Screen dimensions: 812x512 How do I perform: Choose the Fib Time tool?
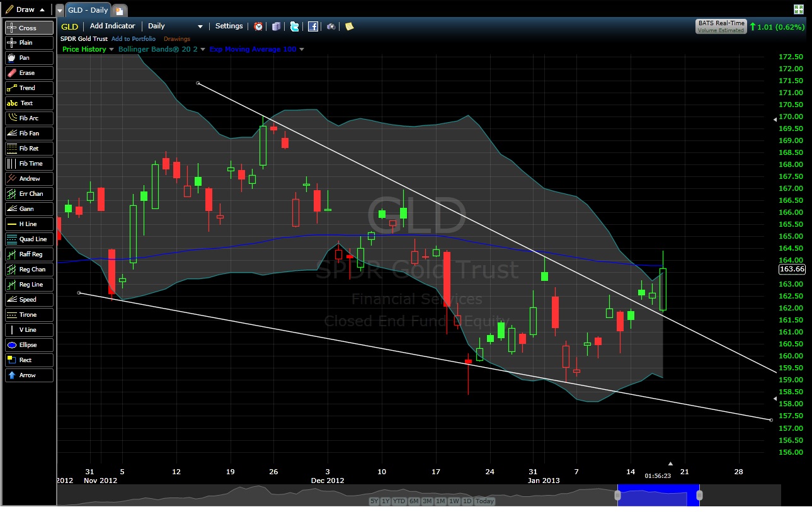point(29,164)
